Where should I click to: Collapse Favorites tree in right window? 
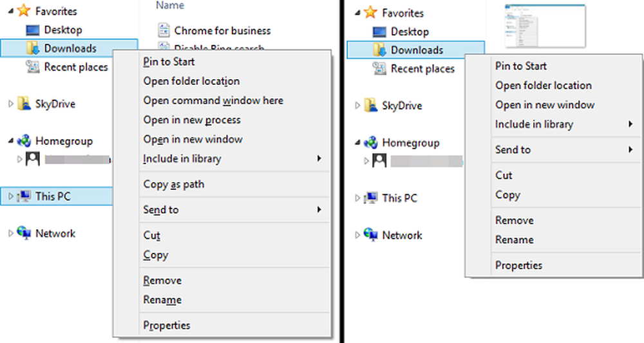[357, 13]
